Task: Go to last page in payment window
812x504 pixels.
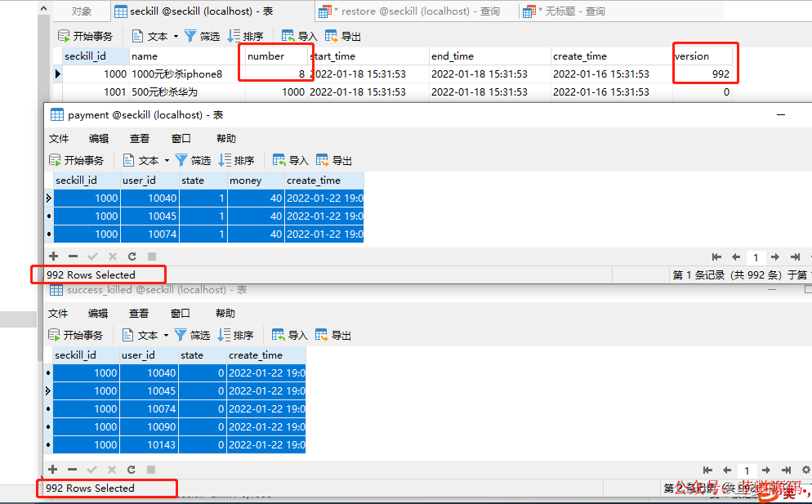Action: click(795, 257)
